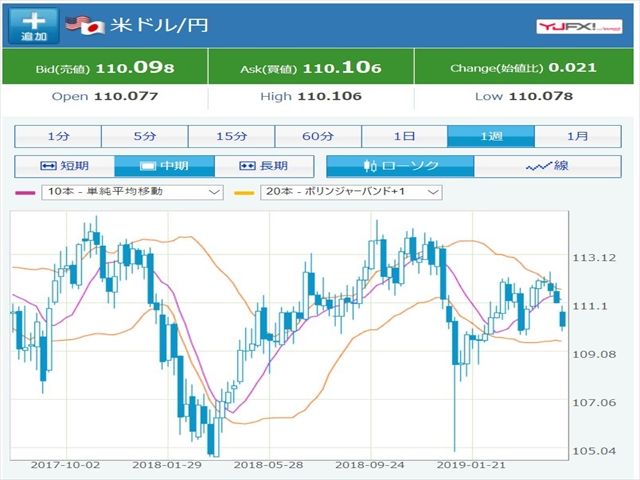Click the Ask(買値) 110.106 cell
This screenshot has width=640, height=480.
click(311, 67)
